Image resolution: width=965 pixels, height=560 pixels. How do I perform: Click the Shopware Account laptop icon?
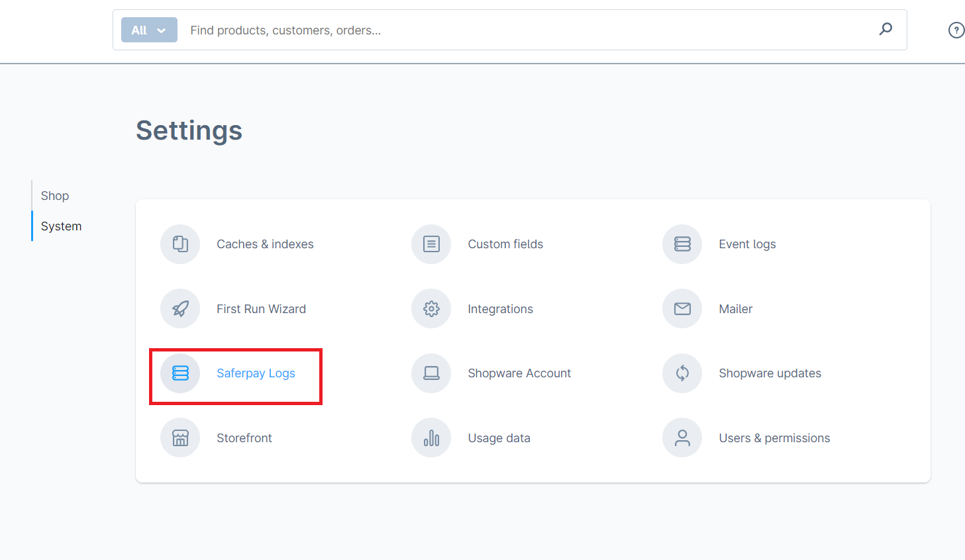[x=431, y=373]
